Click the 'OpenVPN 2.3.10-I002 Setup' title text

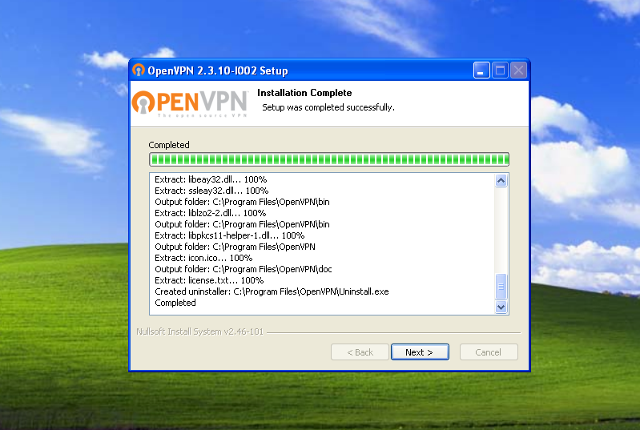coord(218,71)
